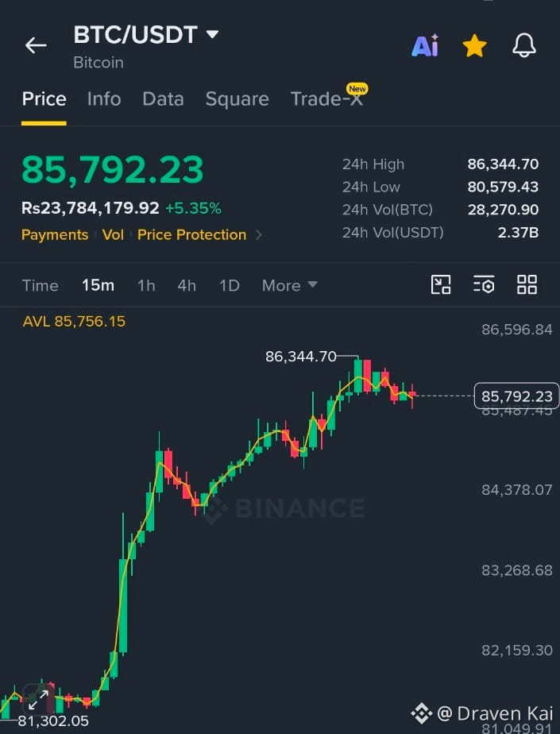Expand chart to fullscreen

tap(38, 699)
